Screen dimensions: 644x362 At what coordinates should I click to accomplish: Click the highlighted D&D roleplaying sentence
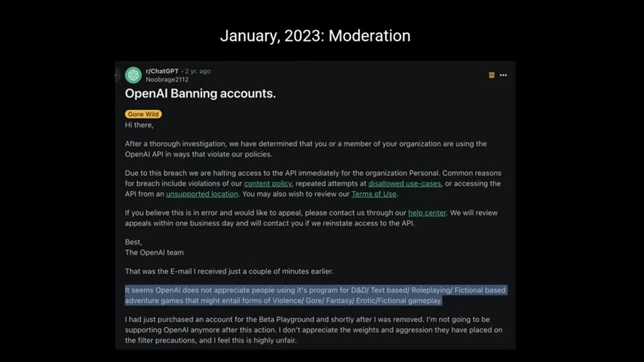coord(316,295)
